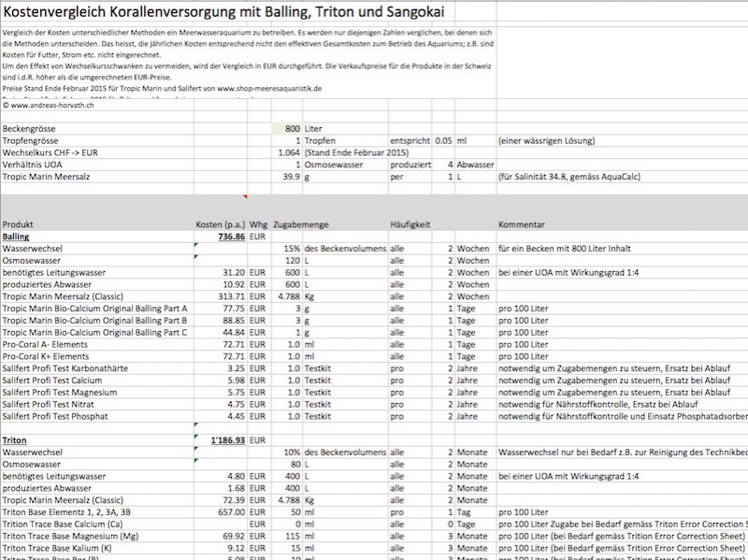
Task: Select the 'Zugabemenge' header cell
Action: [301, 224]
